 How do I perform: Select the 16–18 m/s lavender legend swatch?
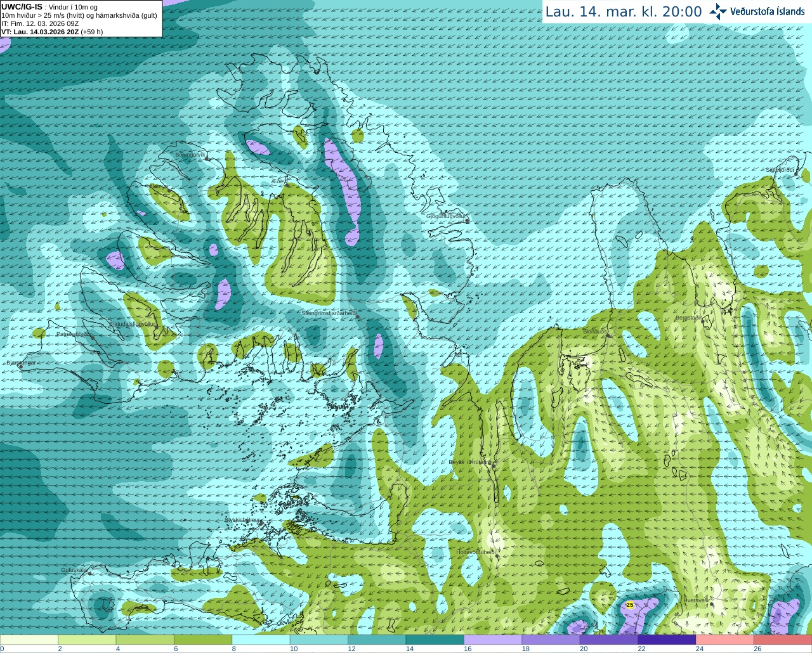pyautogui.click(x=493, y=640)
